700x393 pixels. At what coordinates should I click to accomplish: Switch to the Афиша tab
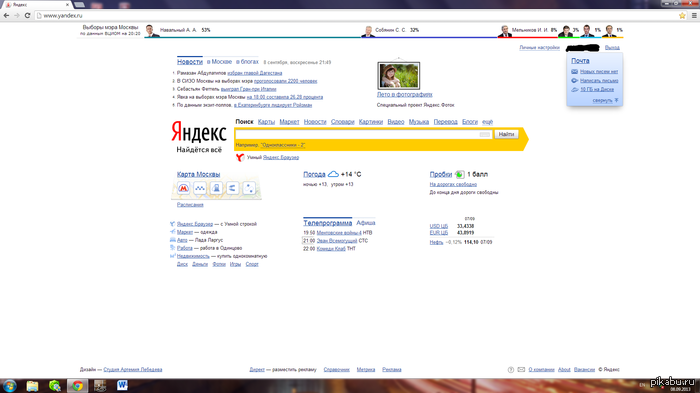(x=366, y=222)
